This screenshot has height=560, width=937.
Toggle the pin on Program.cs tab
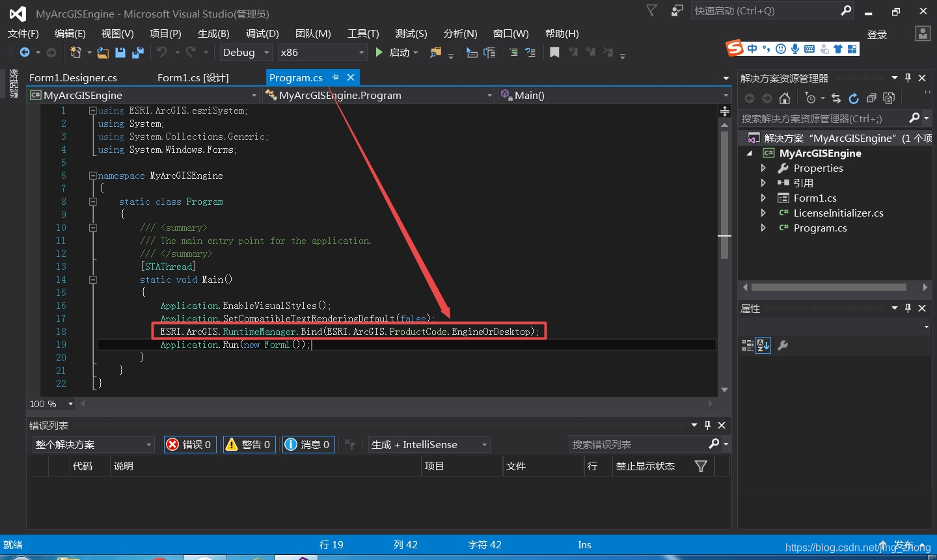(x=336, y=77)
